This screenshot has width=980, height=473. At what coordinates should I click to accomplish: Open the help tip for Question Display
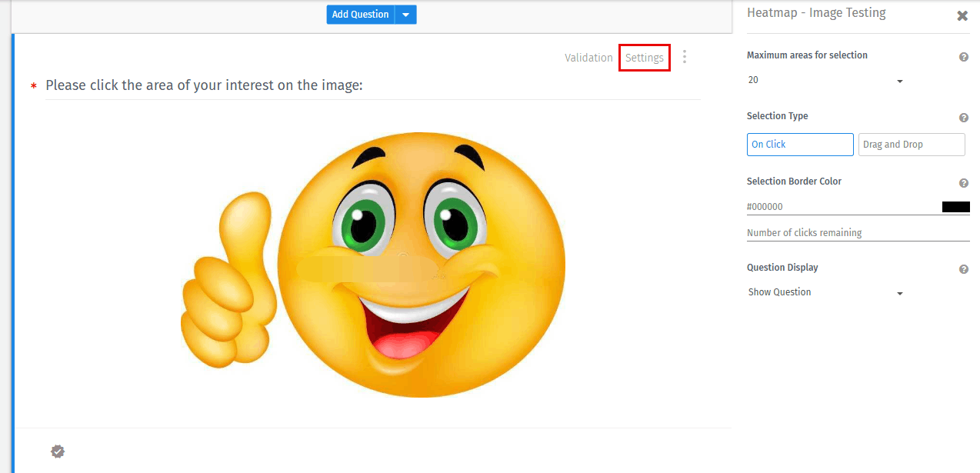963,268
